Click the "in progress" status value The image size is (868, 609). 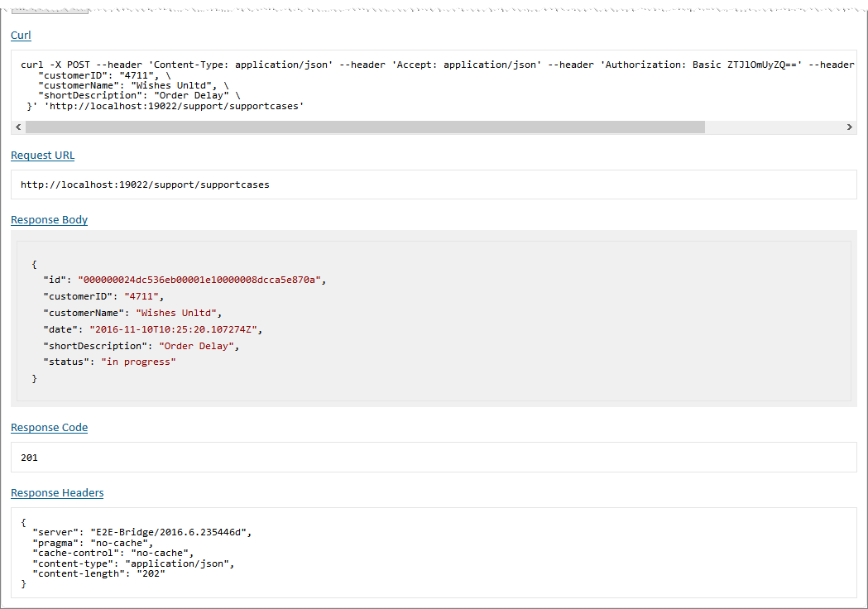point(138,362)
